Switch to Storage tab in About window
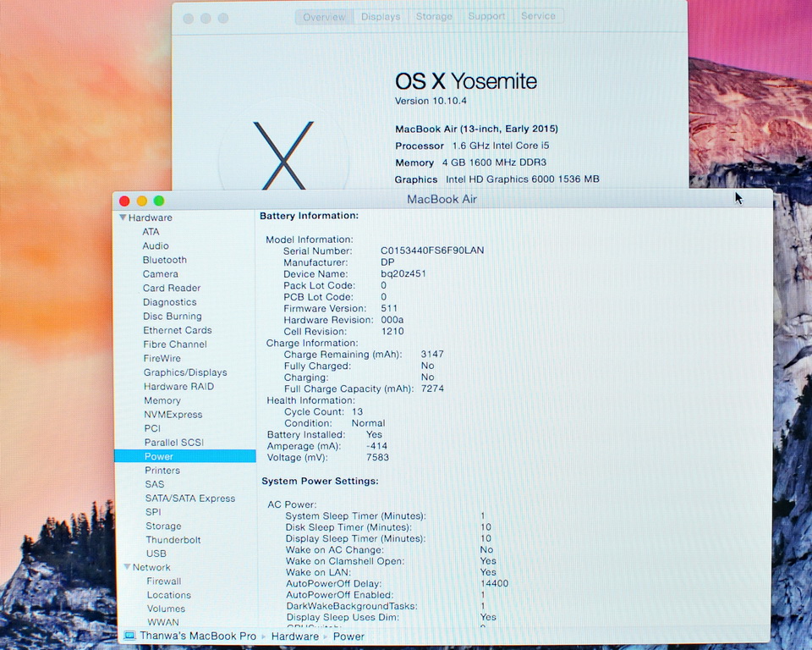Screen dimensions: 812x650 click(x=434, y=17)
